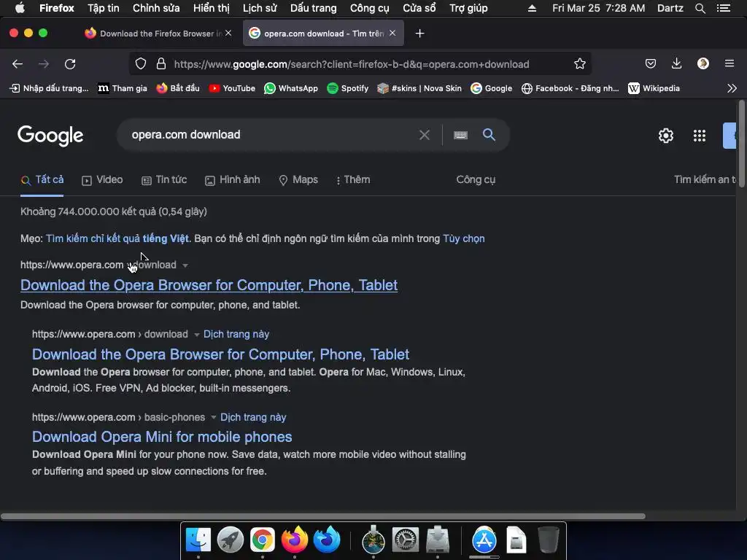Open Facebook bookmark in bookmarks bar

570,88
